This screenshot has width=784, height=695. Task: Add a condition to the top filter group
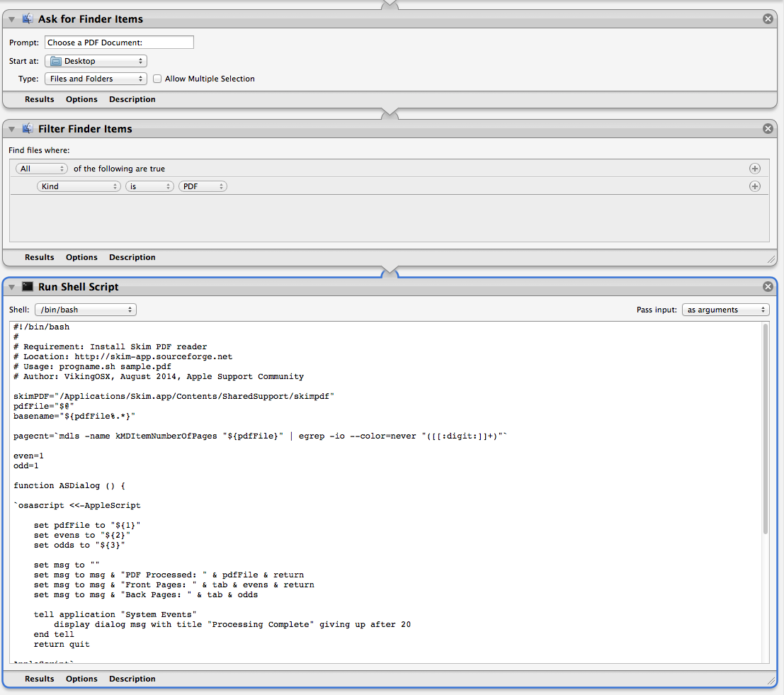click(x=754, y=168)
